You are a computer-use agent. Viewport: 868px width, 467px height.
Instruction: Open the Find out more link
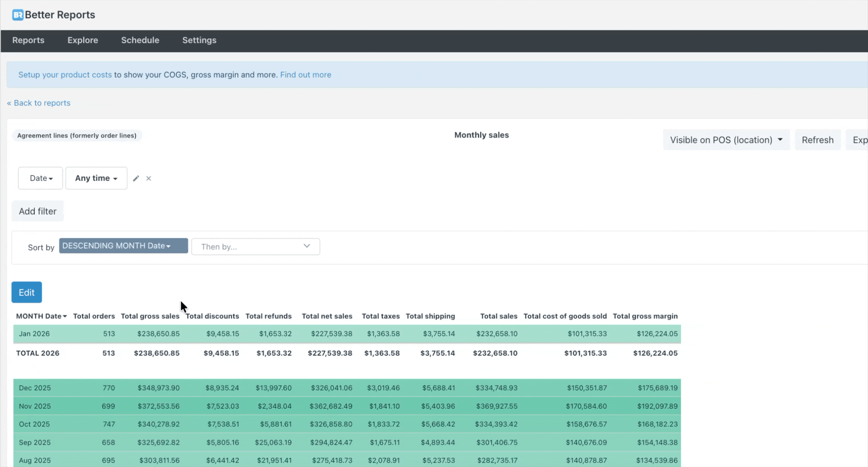306,75
